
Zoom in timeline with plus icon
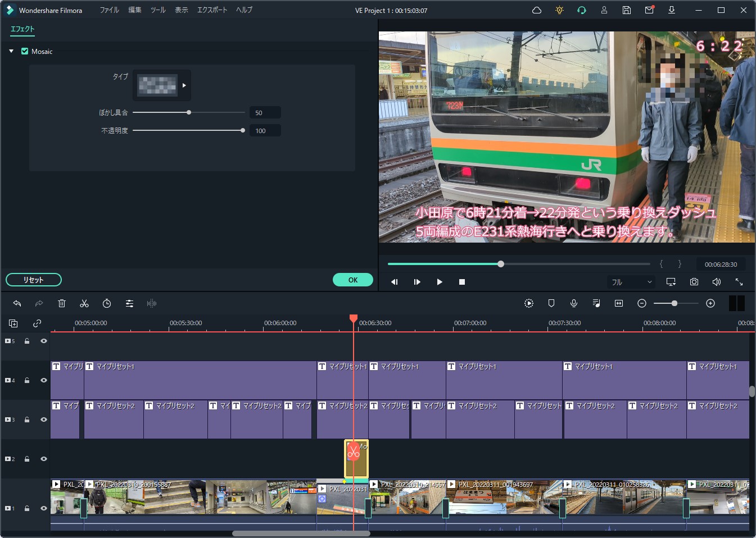710,303
